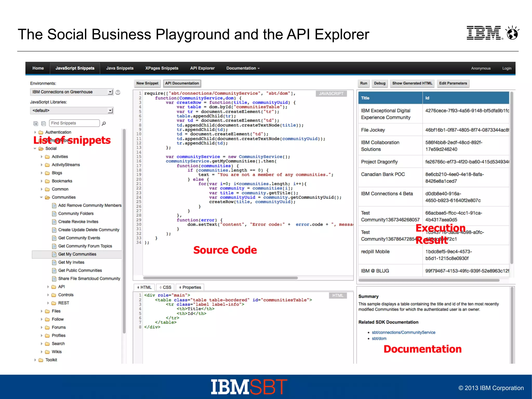Open the sbt/dom documentation link
The width and height of the screenshot is (532, 399).
pyautogui.click(x=379, y=339)
